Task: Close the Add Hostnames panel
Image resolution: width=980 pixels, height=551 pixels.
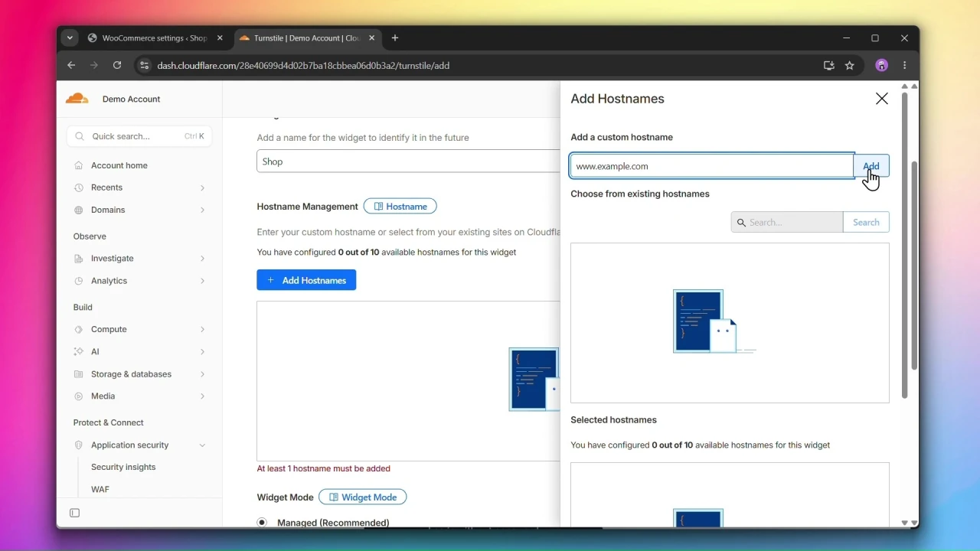Action: click(882, 99)
